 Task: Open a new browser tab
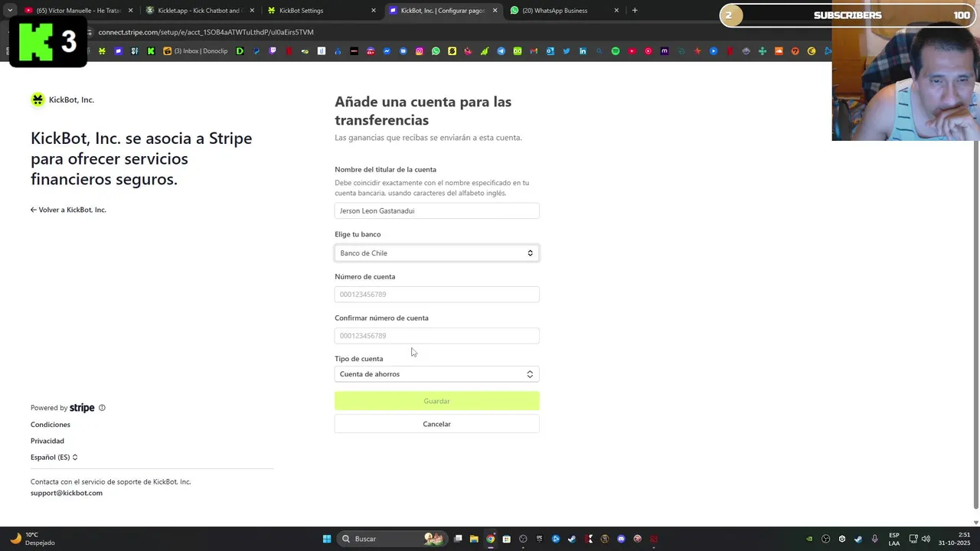(x=635, y=11)
